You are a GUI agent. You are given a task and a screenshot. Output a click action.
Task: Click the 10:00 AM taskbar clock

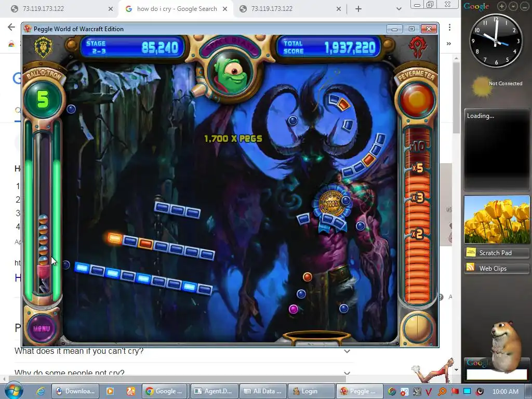click(506, 392)
